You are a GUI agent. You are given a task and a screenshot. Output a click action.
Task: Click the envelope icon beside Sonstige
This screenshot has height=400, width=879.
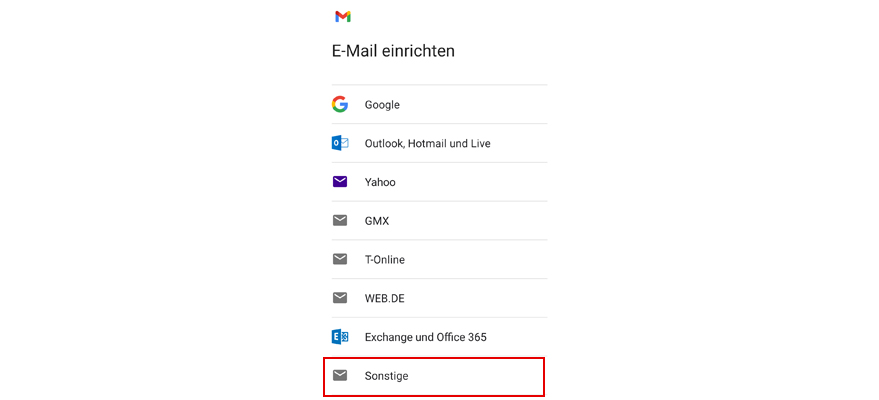tap(340, 375)
